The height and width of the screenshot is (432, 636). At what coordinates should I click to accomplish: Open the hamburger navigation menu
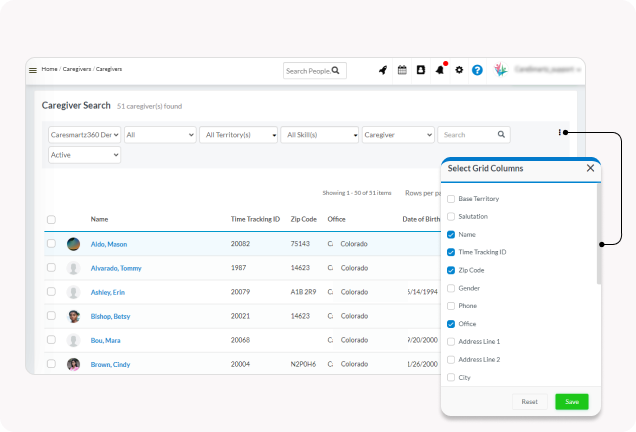point(33,70)
